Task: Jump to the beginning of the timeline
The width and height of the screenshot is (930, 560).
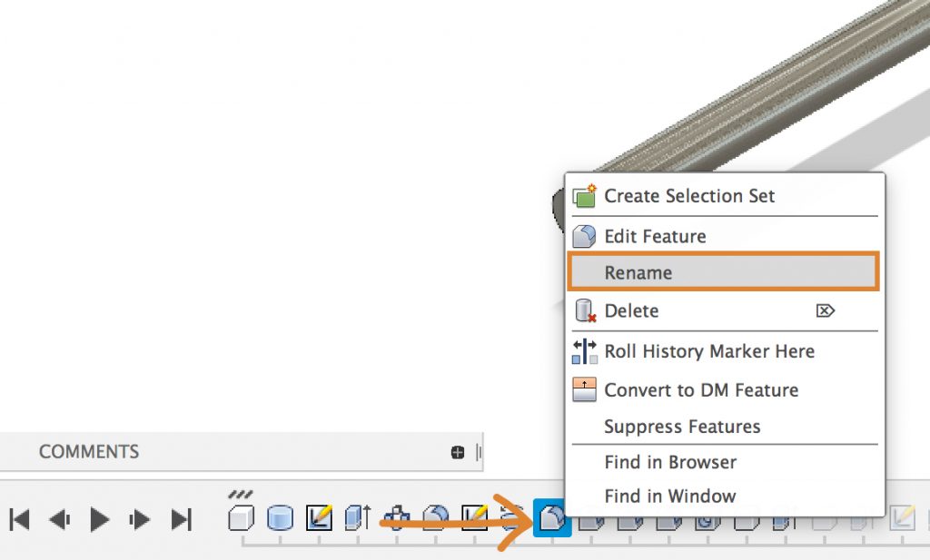Action: 20,519
